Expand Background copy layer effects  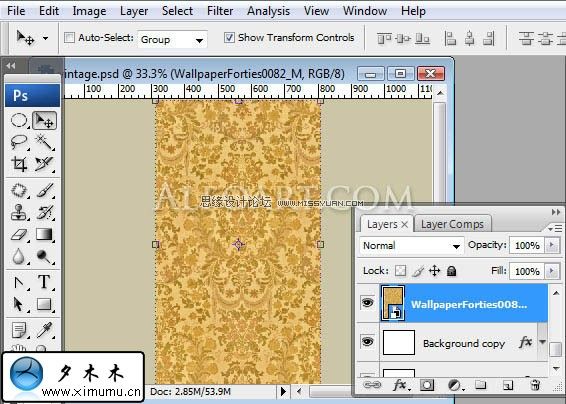(542, 342)
